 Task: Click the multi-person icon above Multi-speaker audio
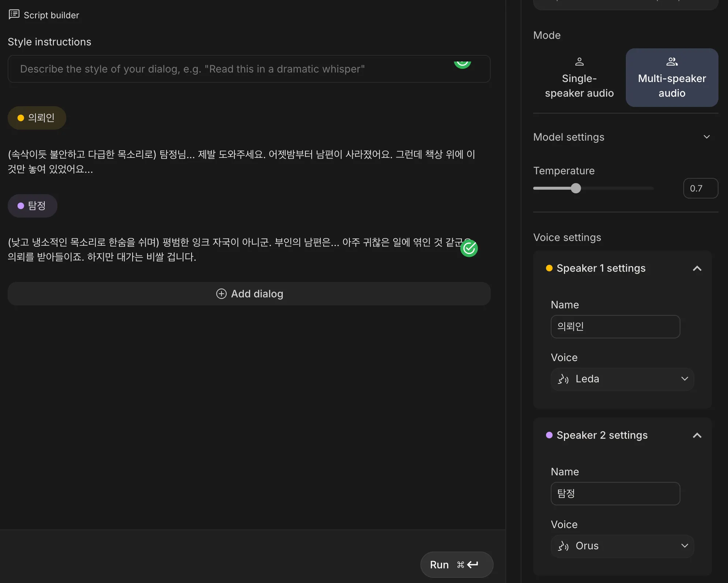pyautogui.click(x=672, y=62)
